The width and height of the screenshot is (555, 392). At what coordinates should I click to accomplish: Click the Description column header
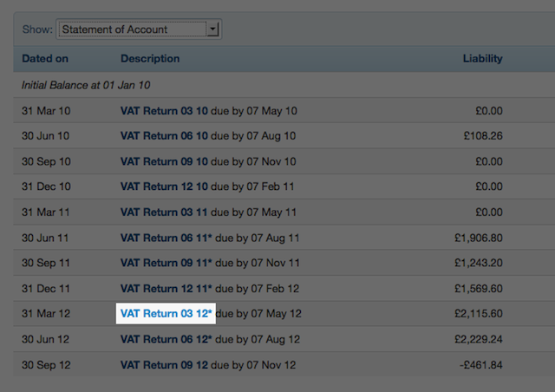(x=150, y=59)
